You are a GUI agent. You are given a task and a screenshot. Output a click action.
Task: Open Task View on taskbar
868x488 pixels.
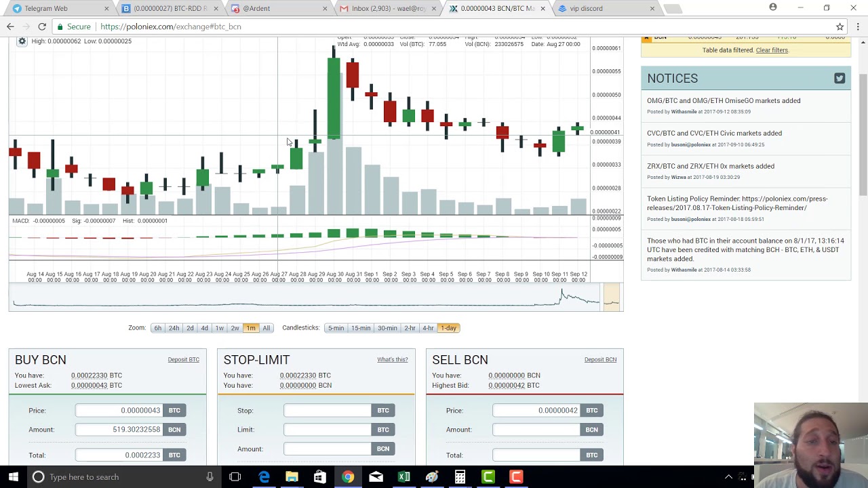pyautogui.click(x=235, y=476)
